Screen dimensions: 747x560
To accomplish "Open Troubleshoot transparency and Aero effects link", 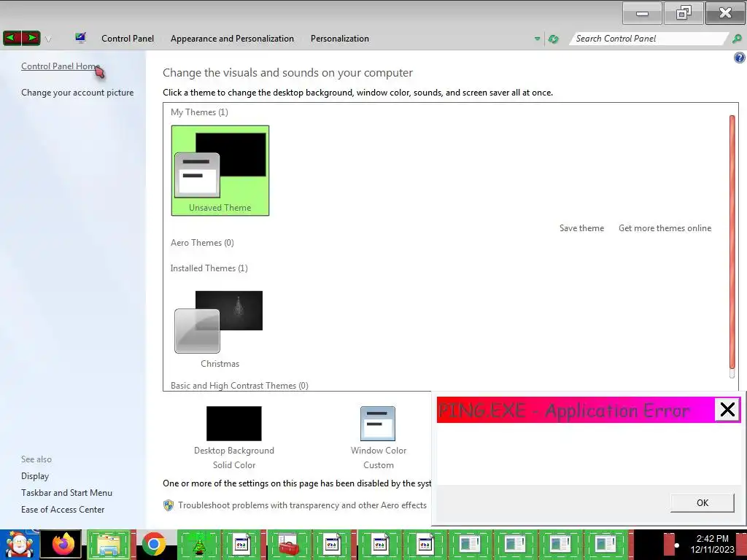I will (x=303, y=505).
